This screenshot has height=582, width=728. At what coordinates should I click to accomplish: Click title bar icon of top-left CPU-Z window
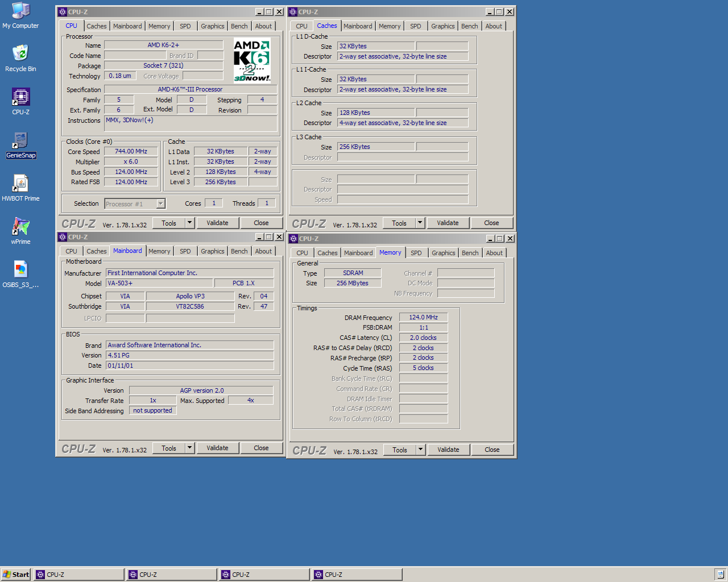point(63,12)
